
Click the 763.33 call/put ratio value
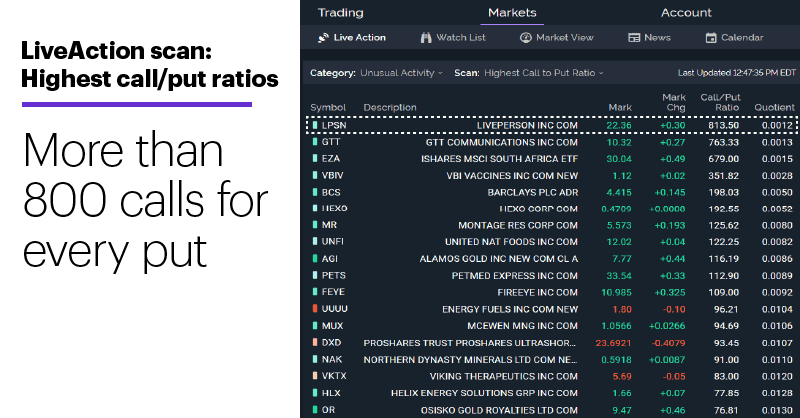723,142
